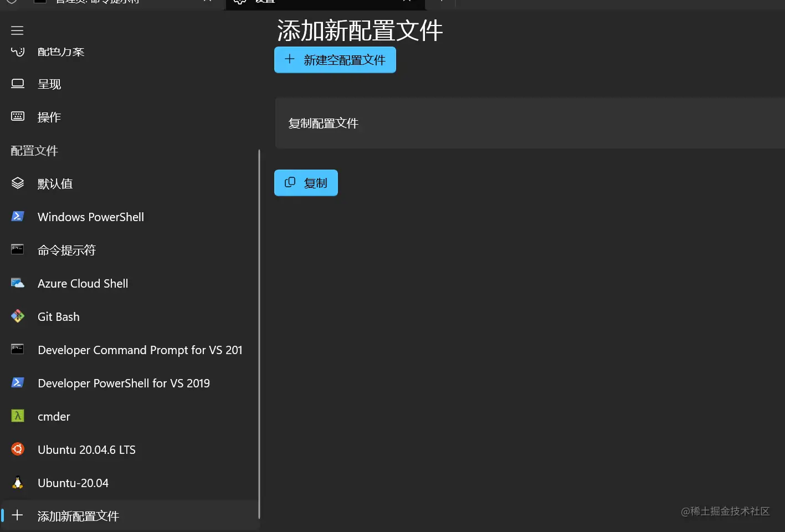The image size is (785, 532).
Task: Click the Ubuntu 20.04.6 LTS orange icon
Action: [18, 449]
